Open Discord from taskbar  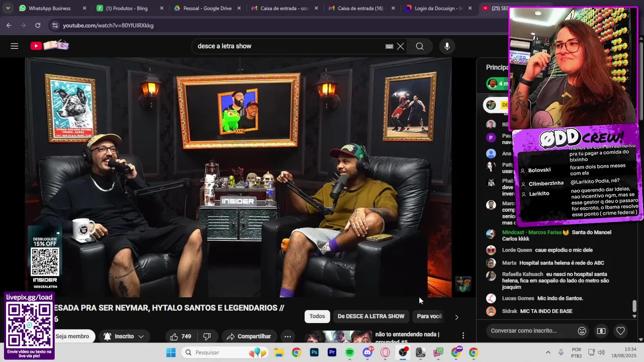(x=368, y=352)
